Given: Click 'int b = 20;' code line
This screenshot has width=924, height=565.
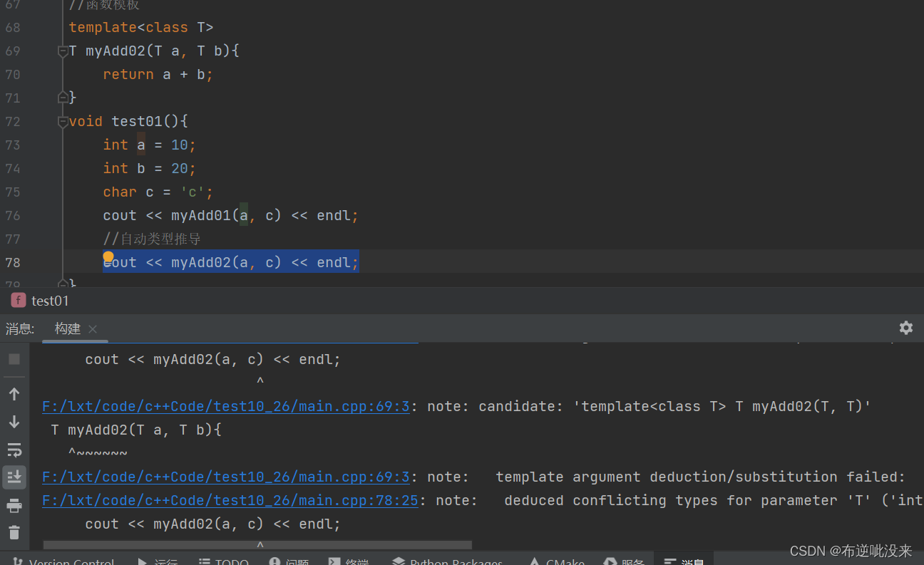Looking at the screenshot, I should coord(149,169).
